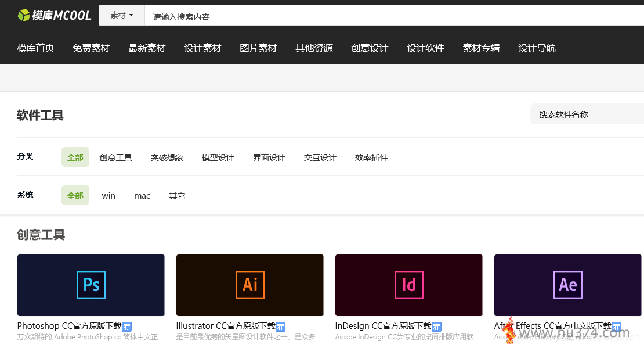This screenshot has width=644, height=348.
Task: Choose 其它 in the system filter
Action: (x=177, y=196)
